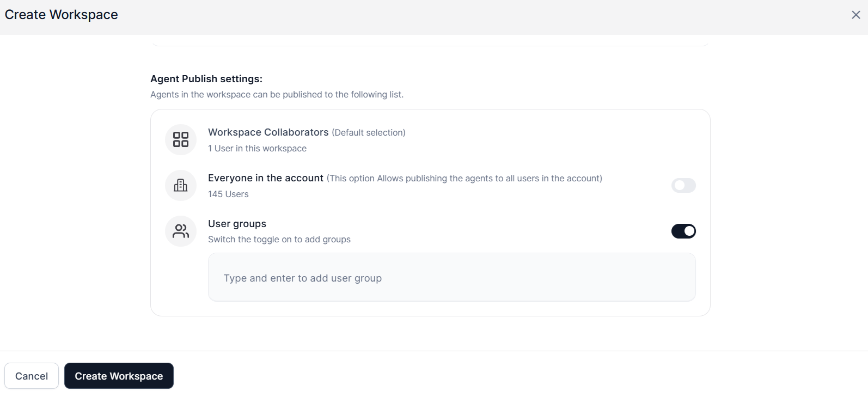
Task: Enable the Everyone in the account toggle
Action: [x=683, y=185]
